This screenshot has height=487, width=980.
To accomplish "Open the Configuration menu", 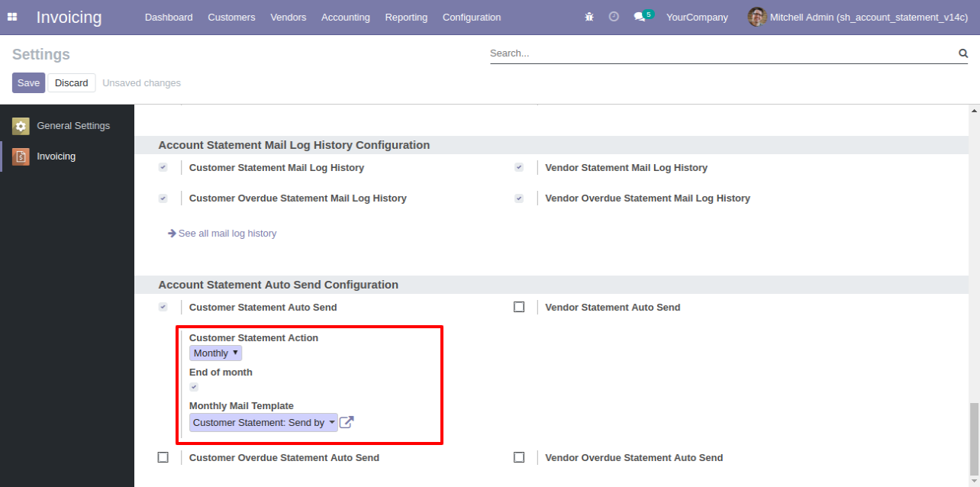I will point(472,17).
